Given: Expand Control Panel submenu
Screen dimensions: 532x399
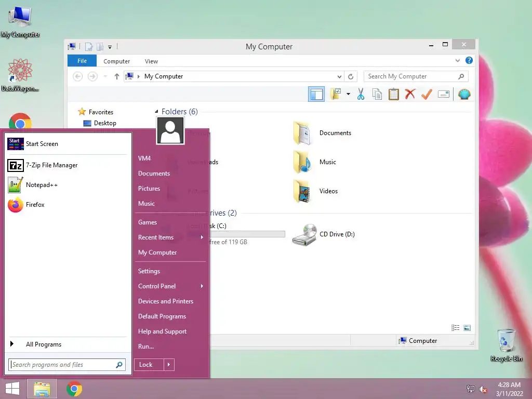Looking at the screenshot, I should pos(170,286).
